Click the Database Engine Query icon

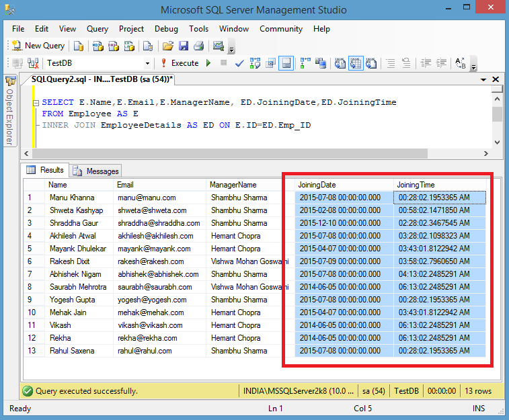coord(79,46)
